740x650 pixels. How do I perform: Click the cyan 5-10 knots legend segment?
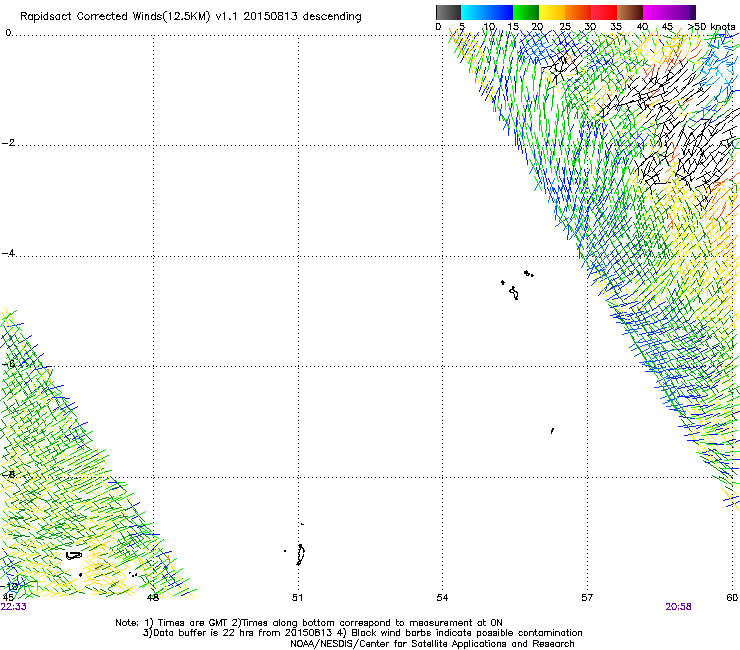click(x=474, y=12)
